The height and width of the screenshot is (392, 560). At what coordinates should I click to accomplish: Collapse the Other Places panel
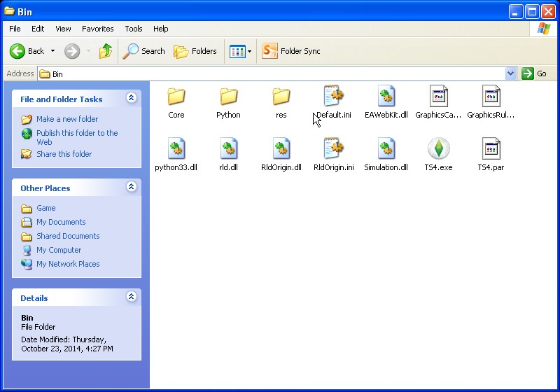point(132,186)
